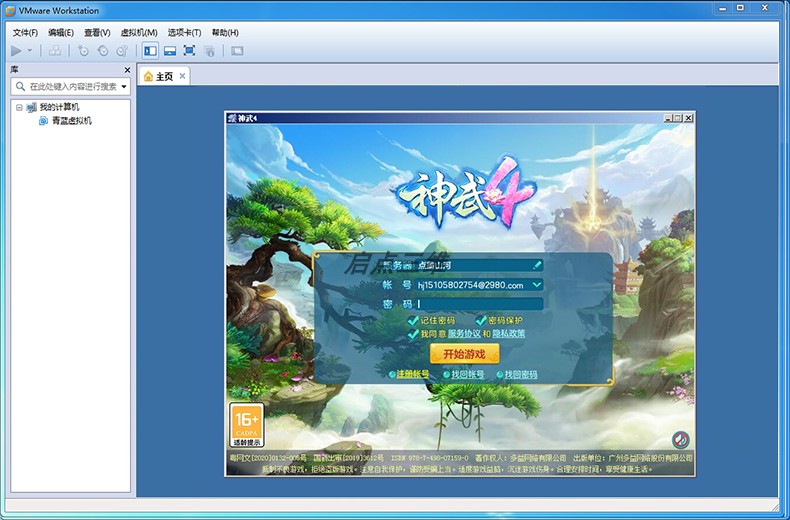Click the 注册帐号 link
The height and width of the screenshot is (520, 790).
click(x=413, y=374)
